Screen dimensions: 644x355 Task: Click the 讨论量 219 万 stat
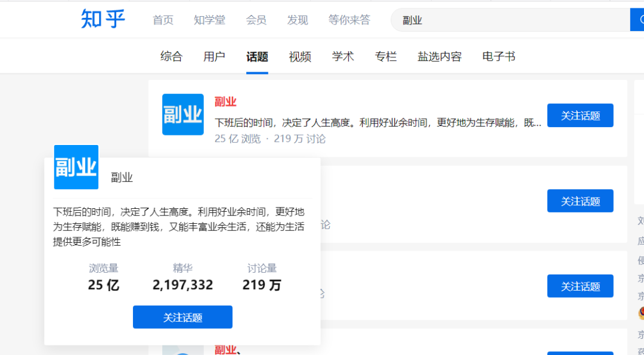click(x=262, y=277)
